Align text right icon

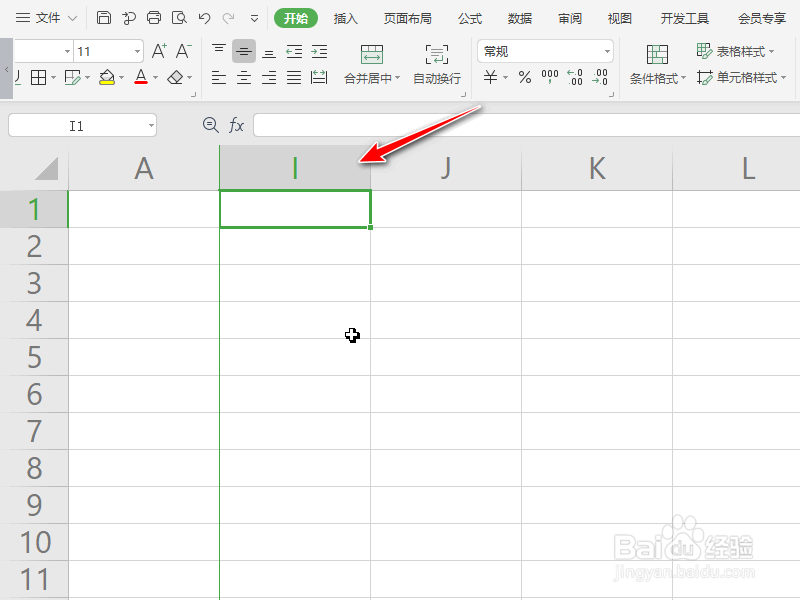(x=269, y=78)
